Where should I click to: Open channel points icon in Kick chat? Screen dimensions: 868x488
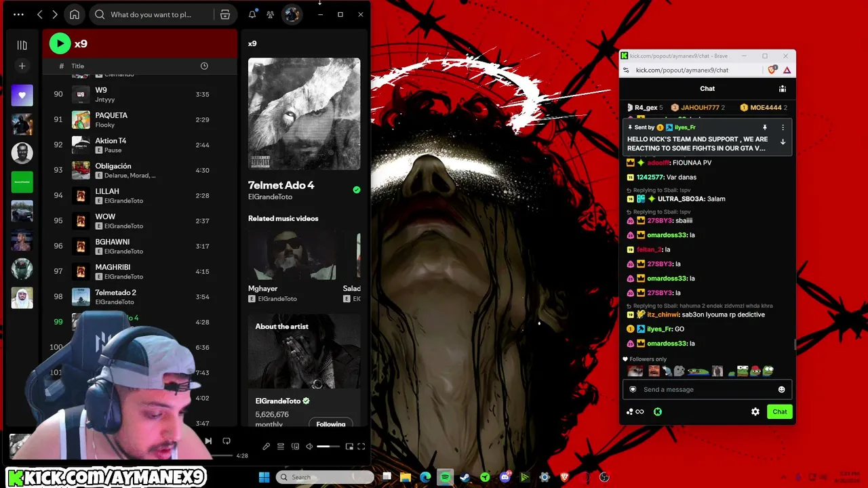pyautogui.click(x=635, y=411)
